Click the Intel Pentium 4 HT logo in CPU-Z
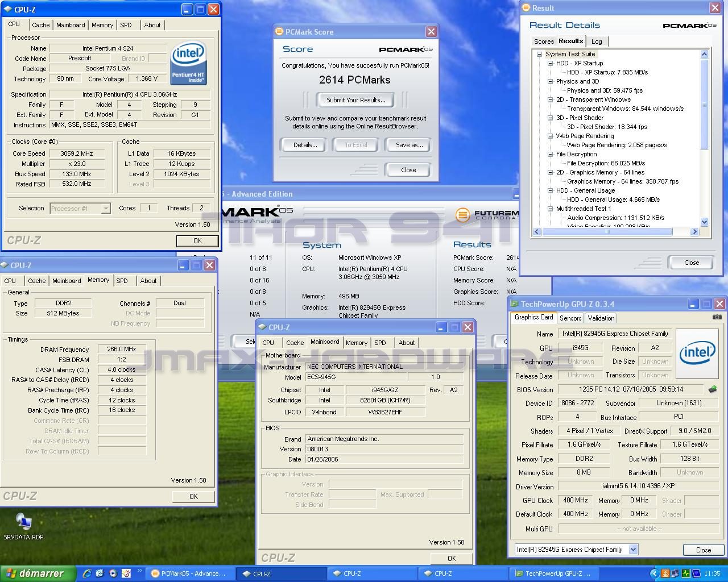 click(x=188, y=63)
